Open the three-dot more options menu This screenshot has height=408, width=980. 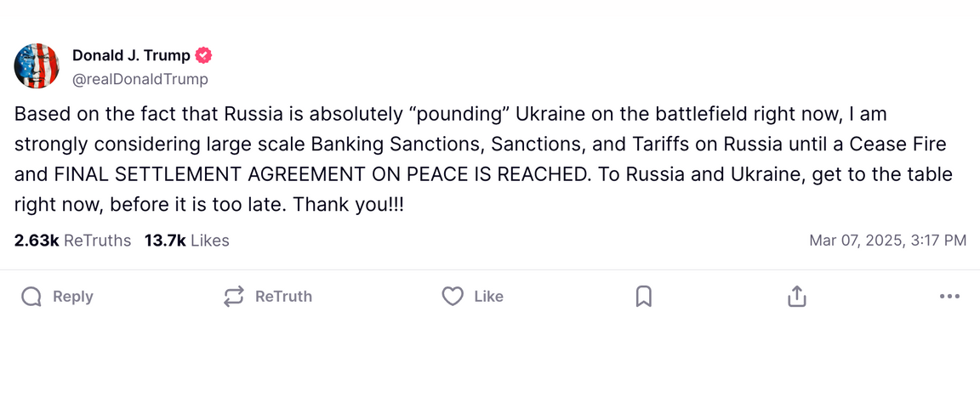point(949,297)
